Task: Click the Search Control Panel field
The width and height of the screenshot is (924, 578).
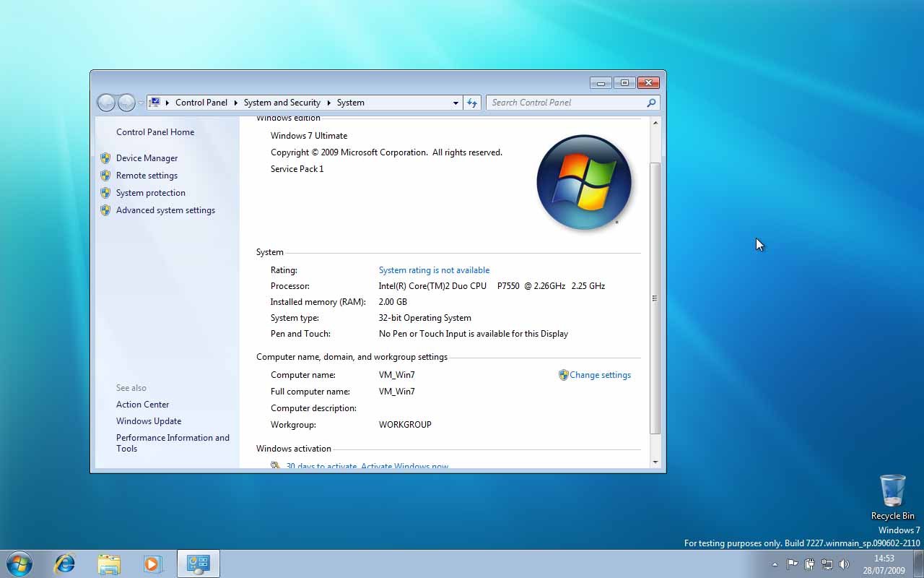Action: [567, 103]
